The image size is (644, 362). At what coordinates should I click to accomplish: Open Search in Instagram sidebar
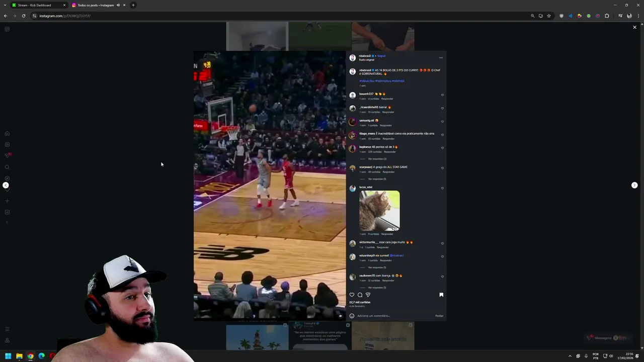click(7, 167)
